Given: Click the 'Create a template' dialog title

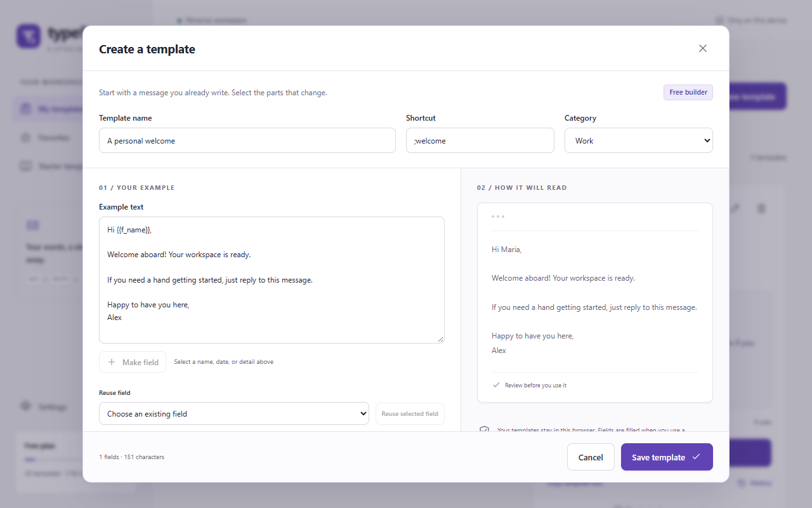Looking at the screenshot, I should point(147,50).
